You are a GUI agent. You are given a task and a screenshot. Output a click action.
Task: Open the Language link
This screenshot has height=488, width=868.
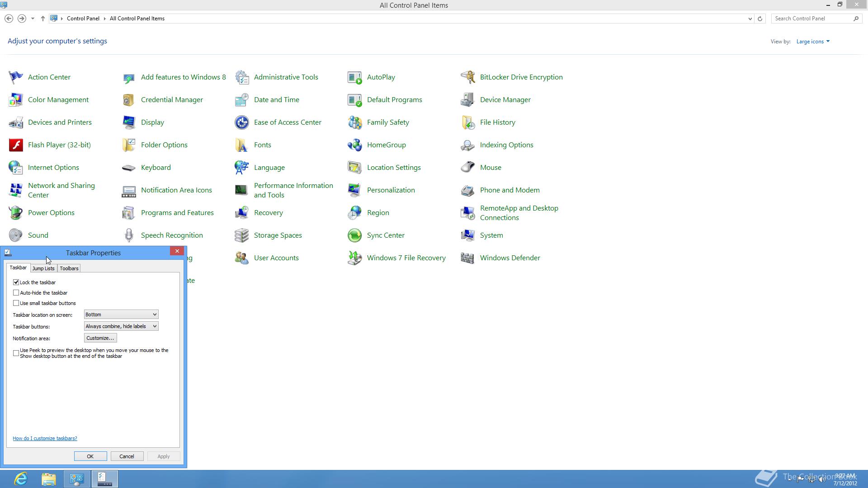click(269, 168)
